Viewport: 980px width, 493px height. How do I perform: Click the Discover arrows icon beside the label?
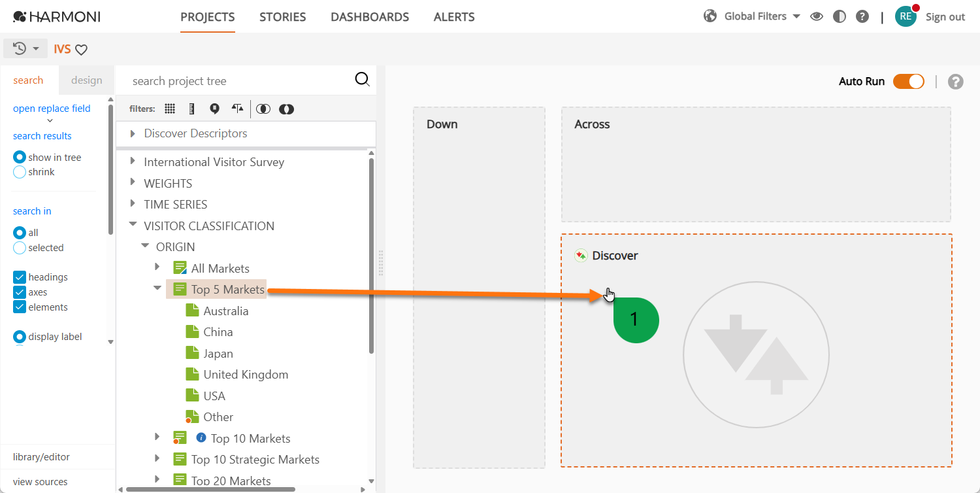pyautogui.click(x=581, y=256)
